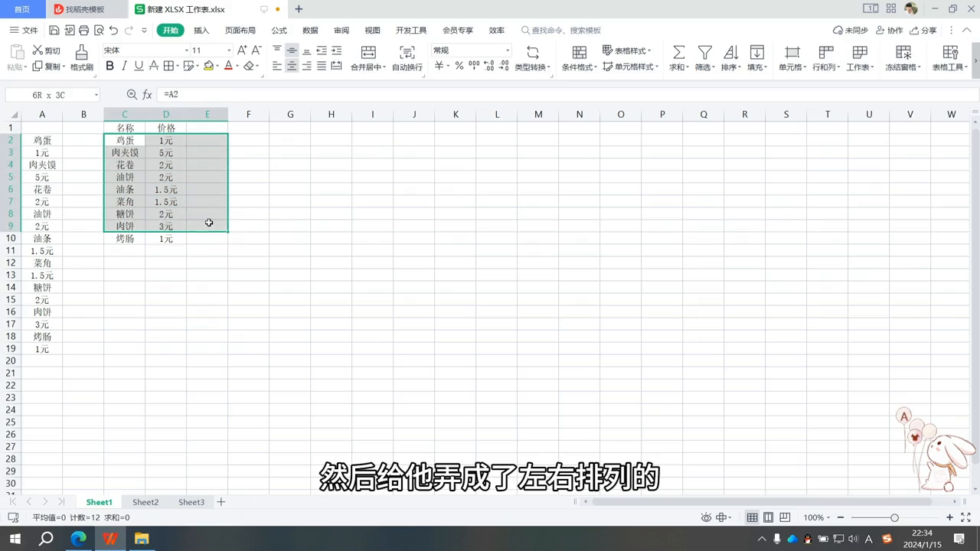Click the Share (分享) button
Screen dimensions: 980x551
click(923, 31)
